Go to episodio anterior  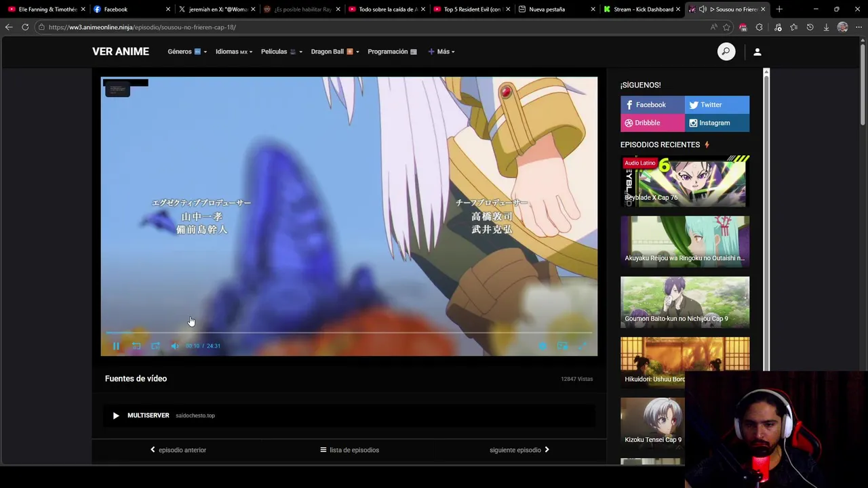tap(178, 450)
